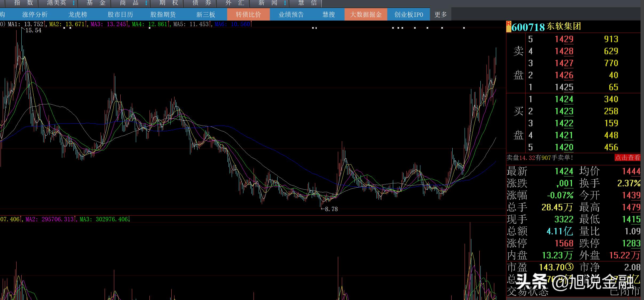Select the 涨停分析 tab
The image size is (644, 300).
[x=35, y=14]
